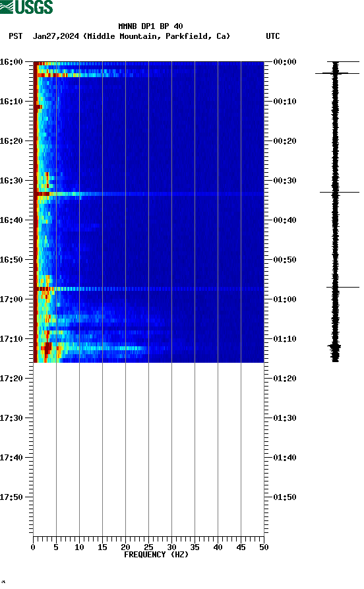Click the 00:20 UTC time label
364x589 pixels.
point(285,141)
